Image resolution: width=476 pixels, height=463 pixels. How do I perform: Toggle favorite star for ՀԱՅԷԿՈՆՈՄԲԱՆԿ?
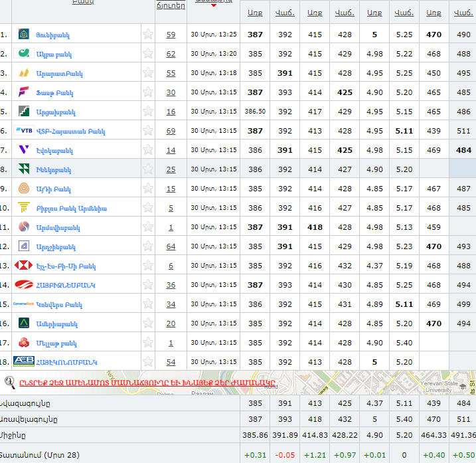[x=148, y=361]
